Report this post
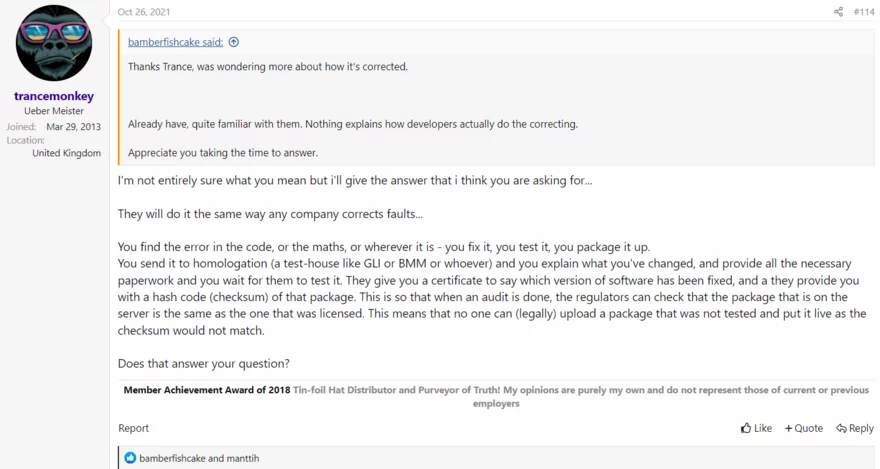This screenshot has height=469, width=880. pyautogui.click(x=133, y=428)
